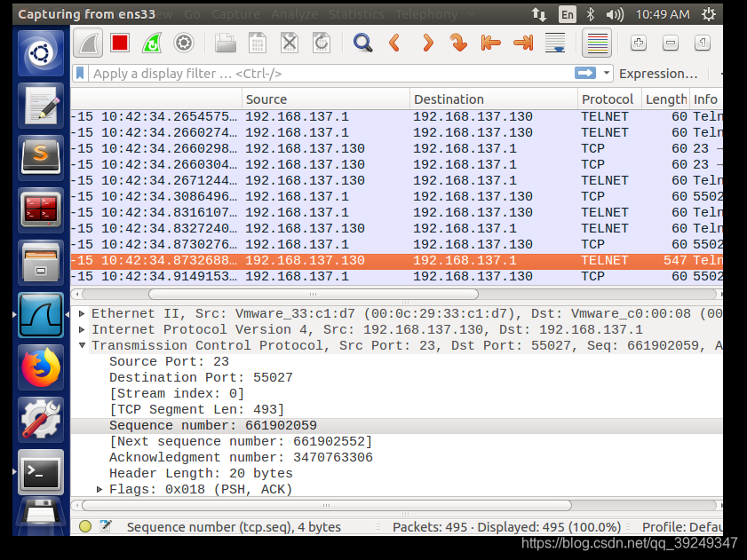Click the expert info yellow circle

pyautogui.click(x=85, y=526)
